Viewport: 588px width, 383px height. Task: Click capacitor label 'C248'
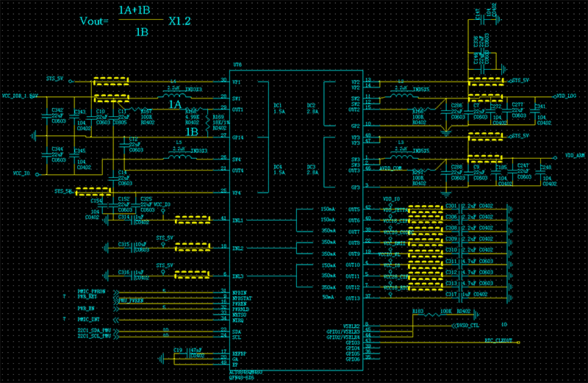(x=545, y=168)
